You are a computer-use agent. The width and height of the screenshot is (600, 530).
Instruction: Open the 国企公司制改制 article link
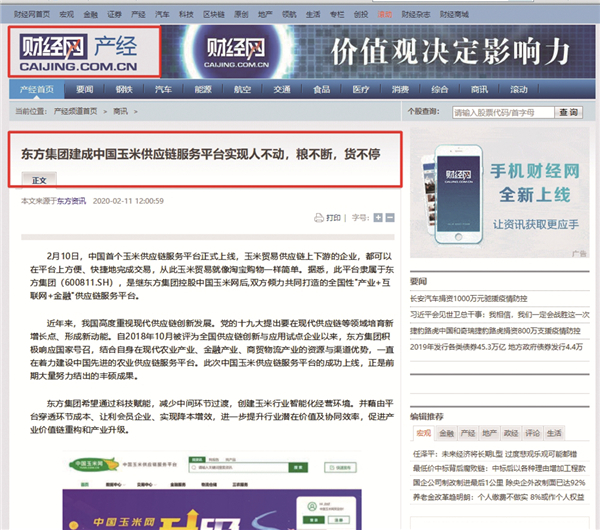pyautogui.click(x=499, y=483)
